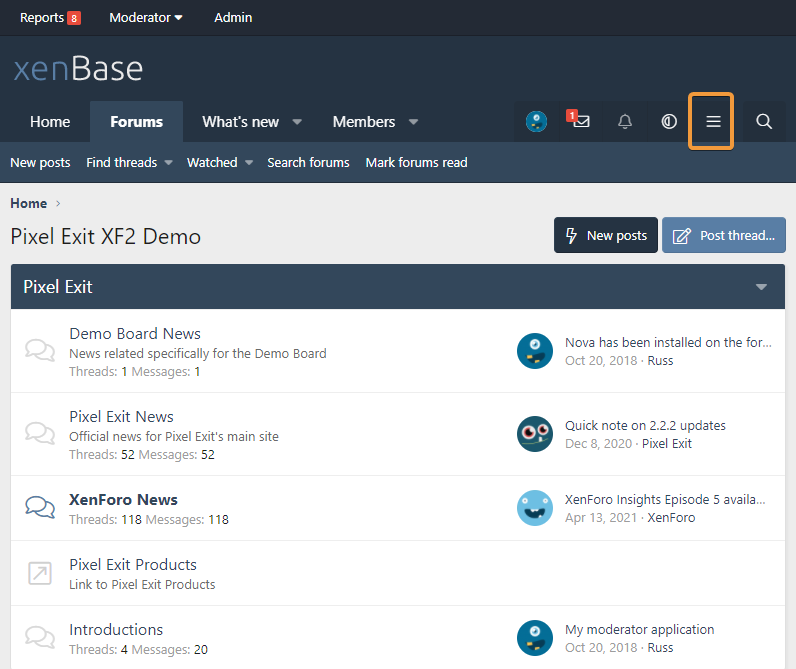Click the Pixel Exit Products link-forum icon
This screenshot has height=669, width=796.
tap(40, 573)
